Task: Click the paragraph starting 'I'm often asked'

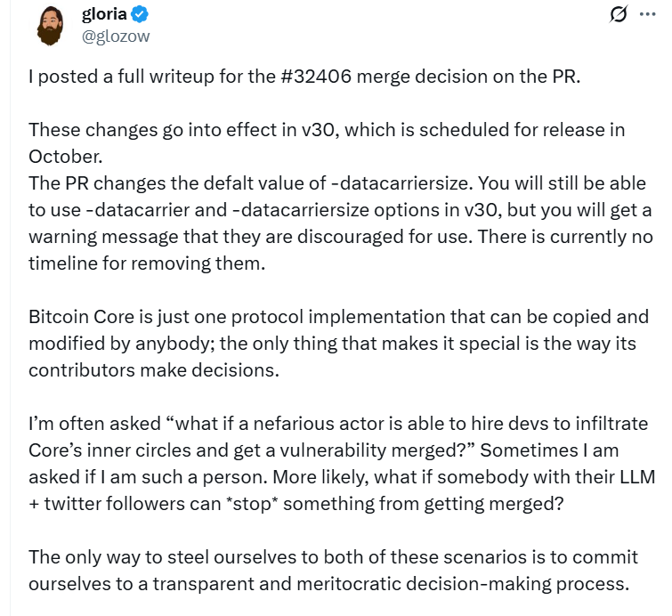Action: [342, 464]
